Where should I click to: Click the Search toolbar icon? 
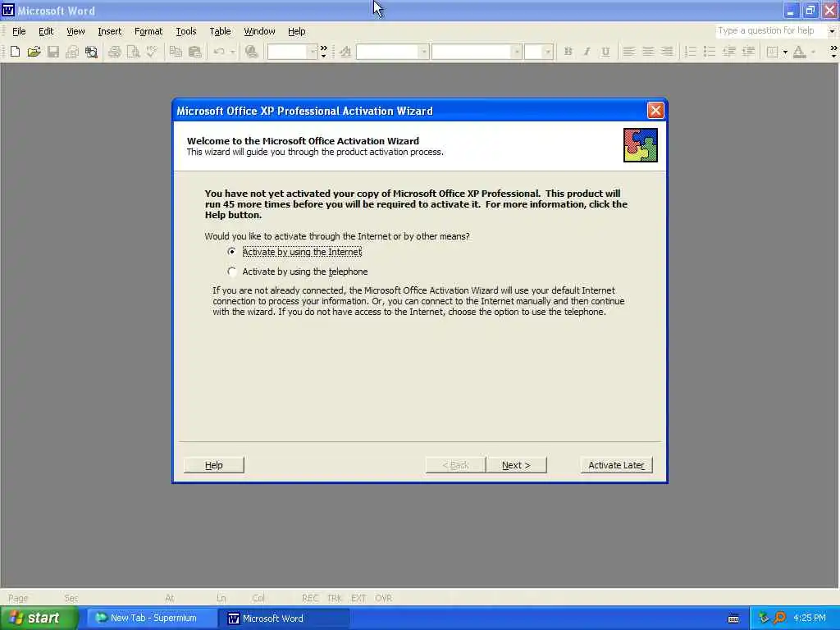[91, 52]
